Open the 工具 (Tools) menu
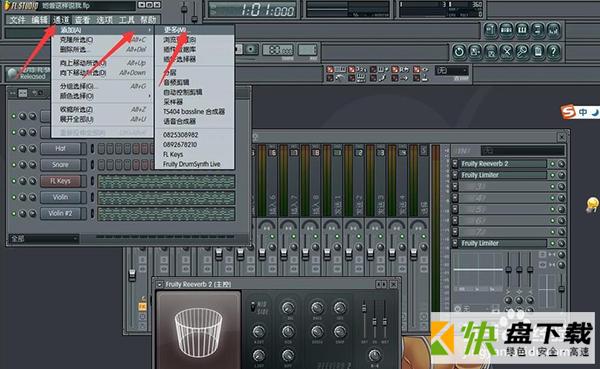 [x=127, y=20]
